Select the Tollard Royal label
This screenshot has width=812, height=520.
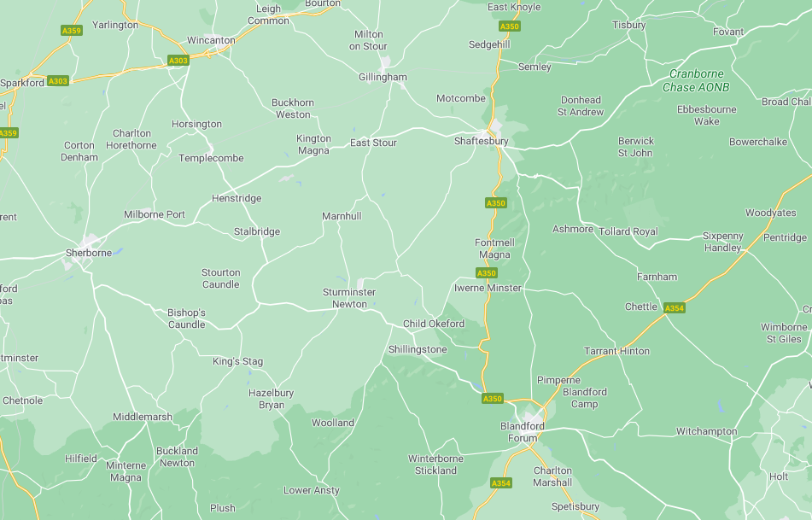(x=628, y=231)
